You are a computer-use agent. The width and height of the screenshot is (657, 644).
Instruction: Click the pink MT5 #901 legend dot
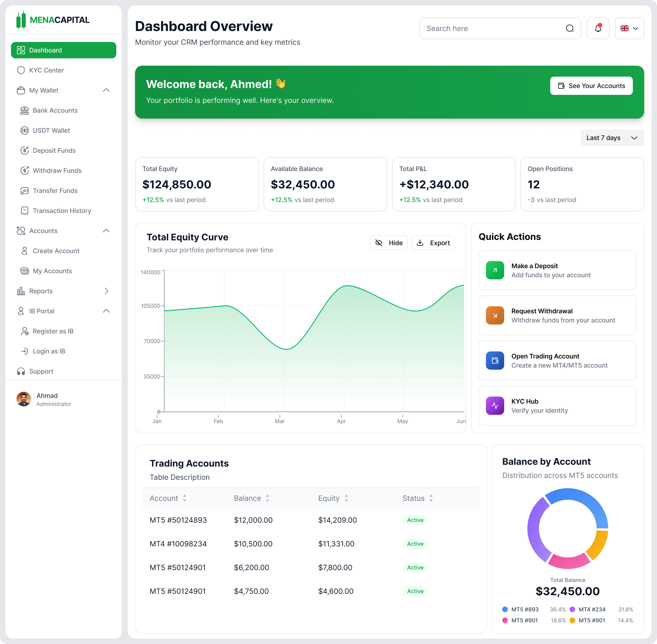point(505,620)
